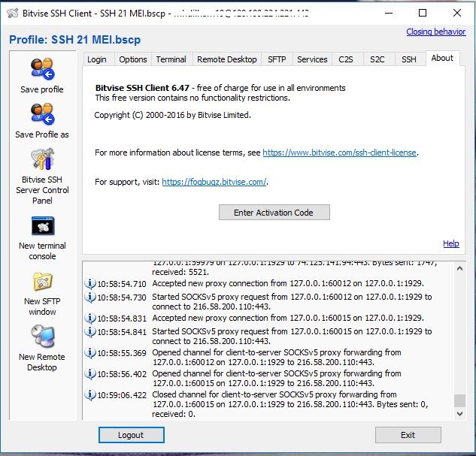Click the Logout button
Image resolution: width=476 pixels, height=456 pixels.
pyautogui.click(x=131, y=435)
